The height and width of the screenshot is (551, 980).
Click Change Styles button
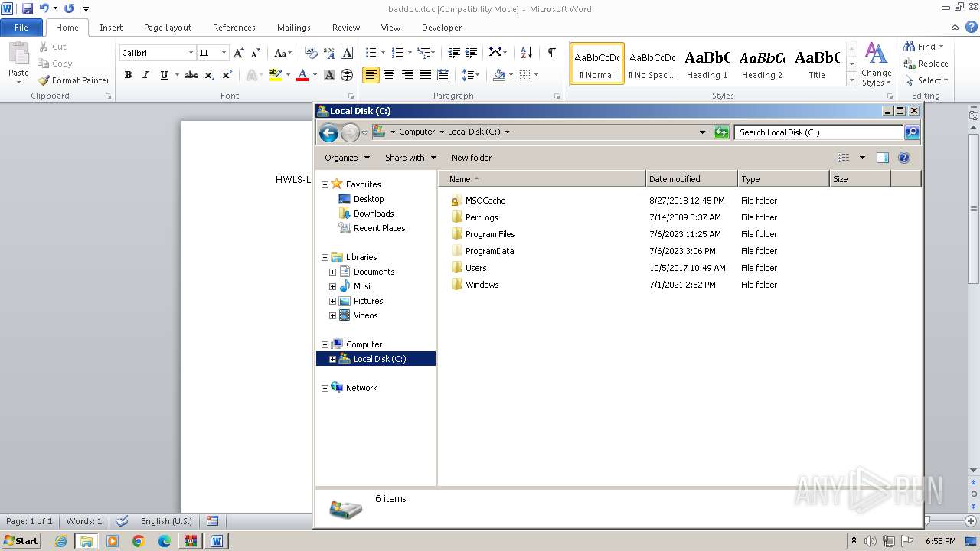(x=876, y=65)
